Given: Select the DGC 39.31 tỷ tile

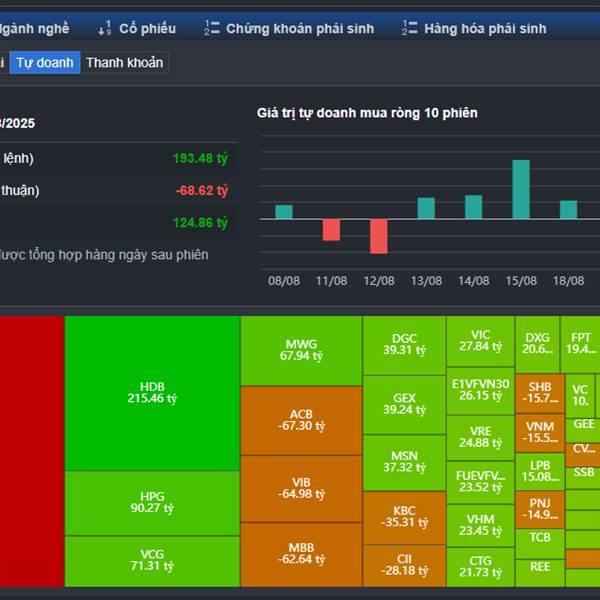Looking at the screenshot, I should [x=404, y=345].
